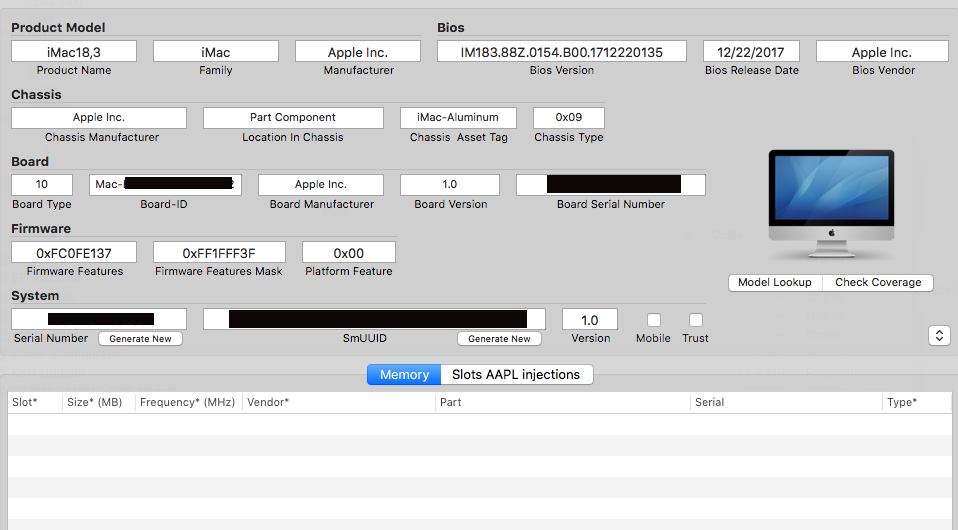
Task: Click the Check Coverage button
Action: [878, 282]
